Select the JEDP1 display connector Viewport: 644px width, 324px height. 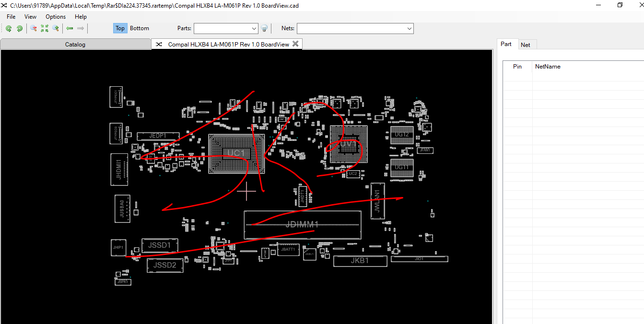(158, 136)
